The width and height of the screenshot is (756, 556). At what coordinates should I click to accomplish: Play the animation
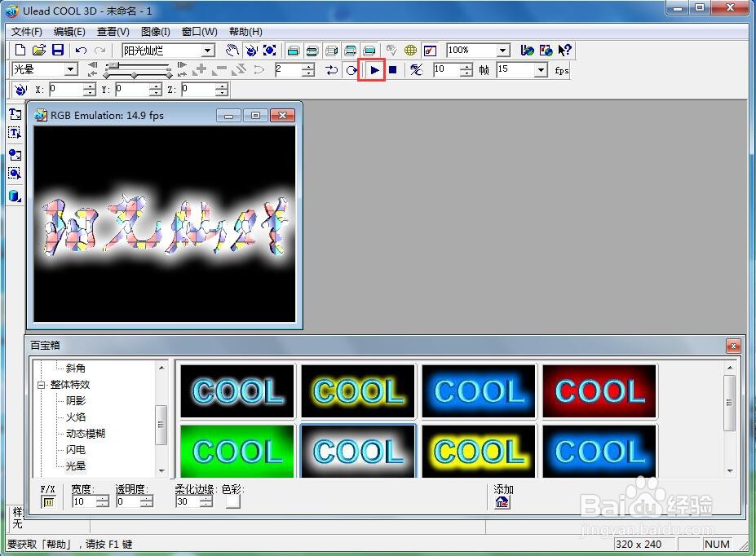[x=374, y=70]
